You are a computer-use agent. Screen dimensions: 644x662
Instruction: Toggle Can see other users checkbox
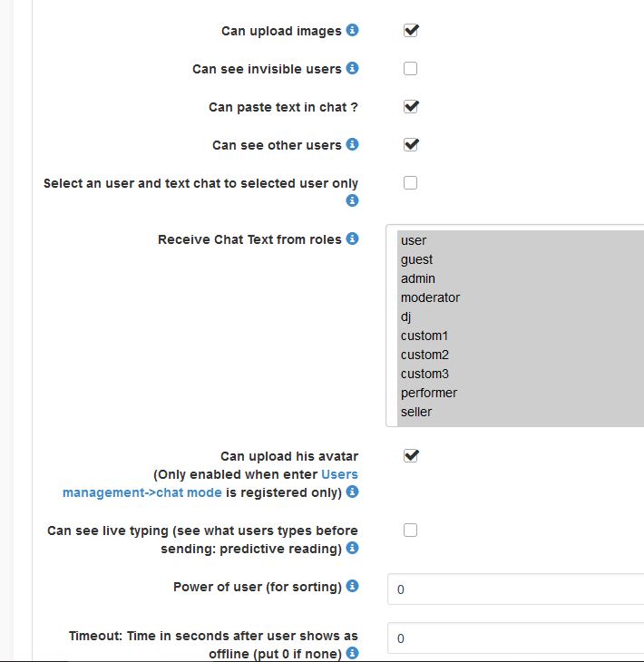pyautogui.click(x=411, y=144)
